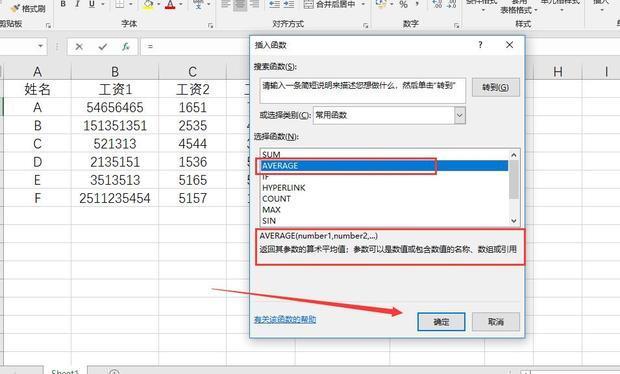Open font color dropdown arrow
Viewport: 620px width, 374px height.
click(x=181, y=4)
